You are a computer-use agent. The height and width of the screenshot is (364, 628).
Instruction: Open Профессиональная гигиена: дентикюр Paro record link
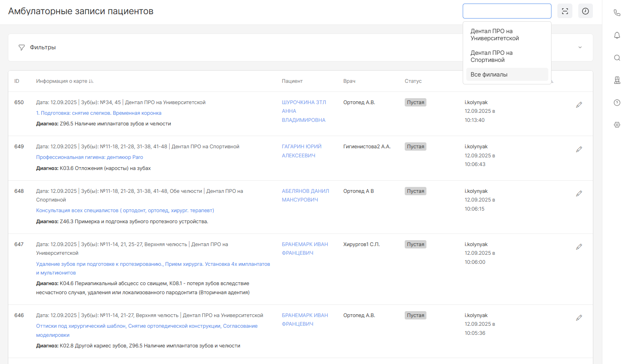pyautogui.click(x=90, y=157)
